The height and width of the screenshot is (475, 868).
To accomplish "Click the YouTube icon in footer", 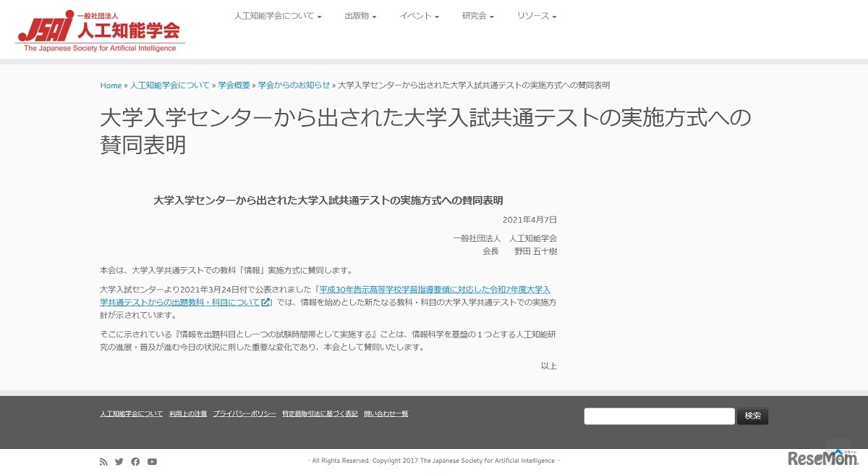I will tap(152, 461).
